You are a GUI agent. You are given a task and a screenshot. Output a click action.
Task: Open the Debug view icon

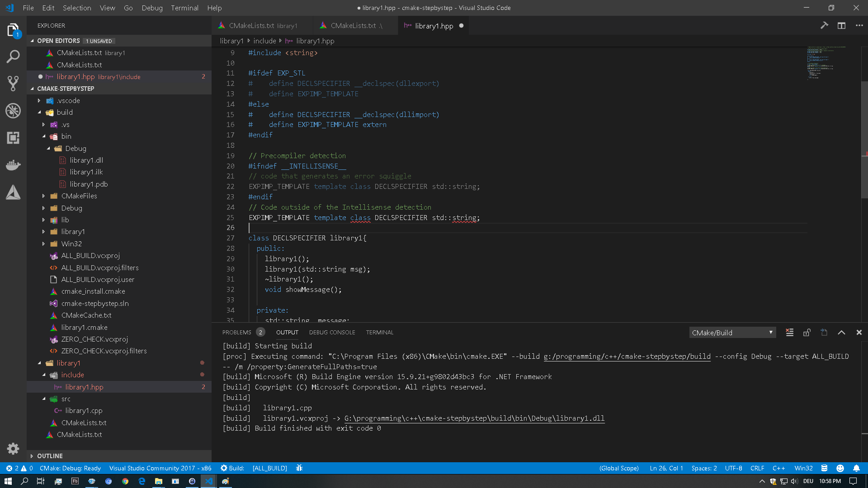pos(13,111)
